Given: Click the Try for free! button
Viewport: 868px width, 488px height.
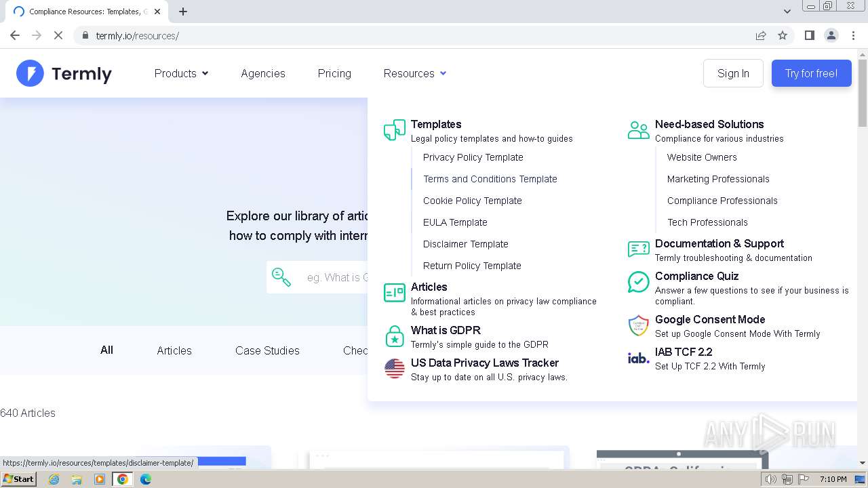Looking at the screenshot, I should click(x=811, y=73).
